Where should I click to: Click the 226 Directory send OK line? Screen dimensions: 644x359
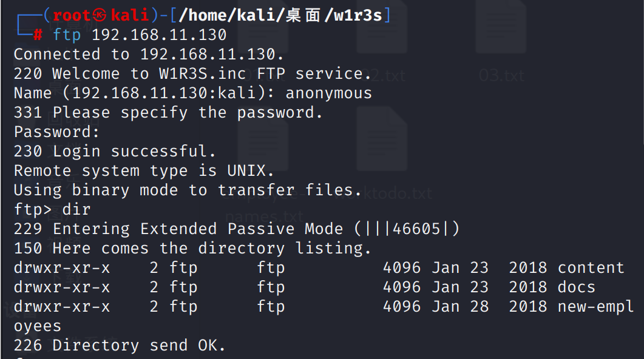[x=120, y=345]
